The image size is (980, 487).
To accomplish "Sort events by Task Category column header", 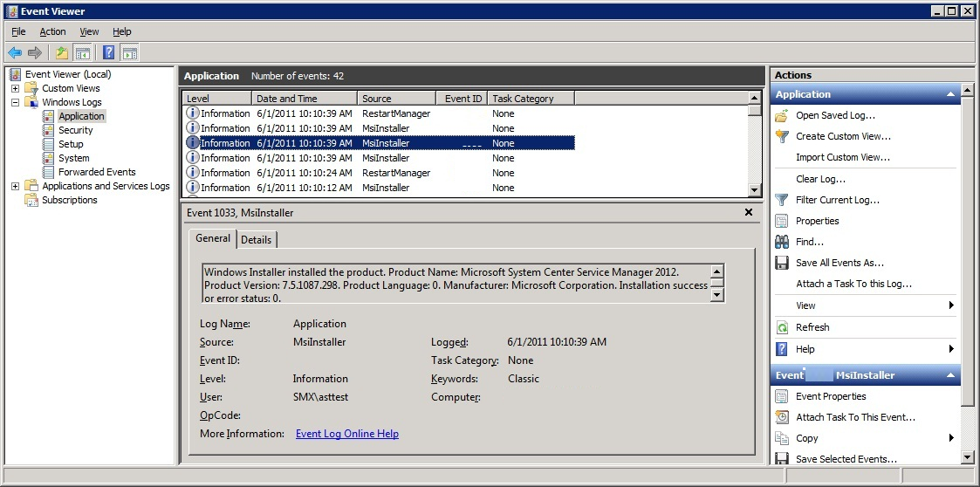I will click(x=531, y=98).
